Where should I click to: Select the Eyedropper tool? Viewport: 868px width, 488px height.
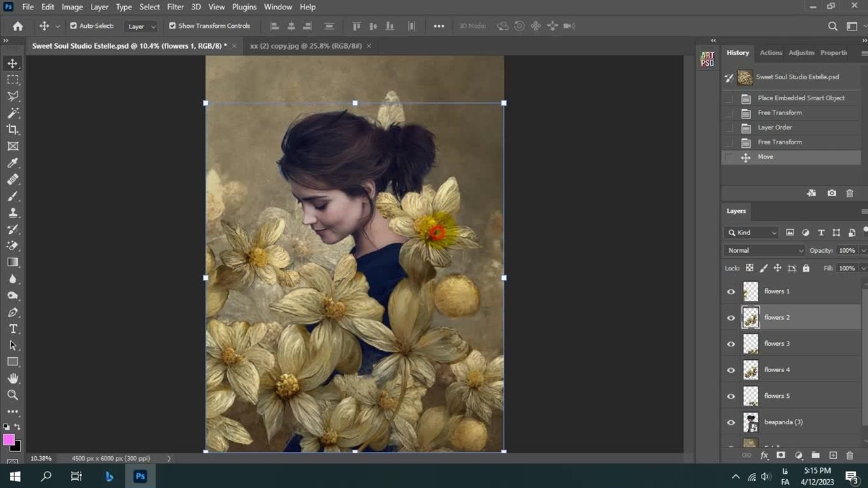[x=13, y=163]
